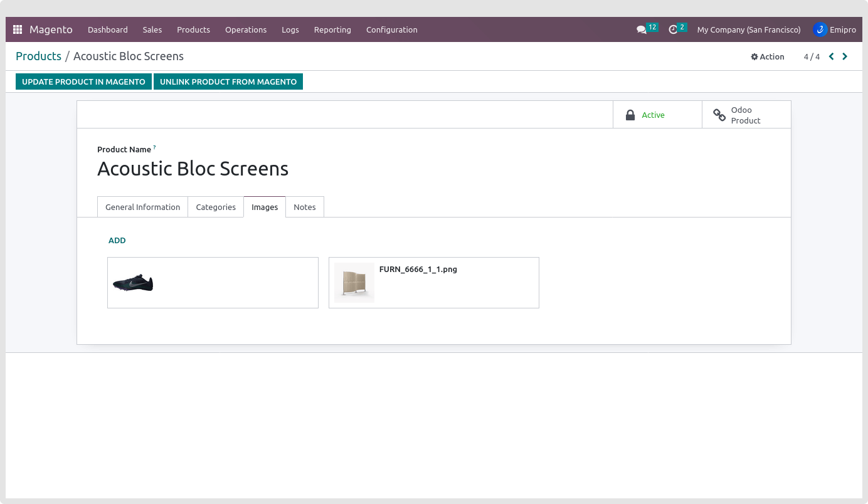Go back via Products breadcrumb
The image size is (868, 504).
point(38,56)
